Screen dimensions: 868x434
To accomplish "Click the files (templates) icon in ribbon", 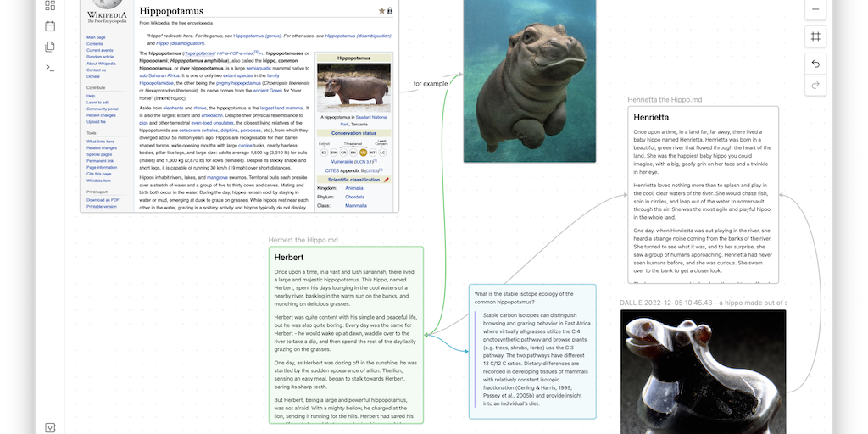I will (x=50, y=47).
